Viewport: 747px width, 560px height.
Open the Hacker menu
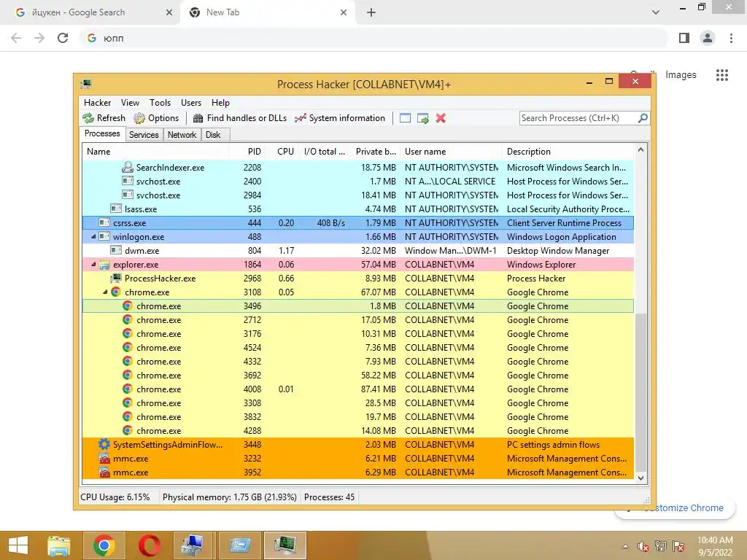[x=97, y=103]
